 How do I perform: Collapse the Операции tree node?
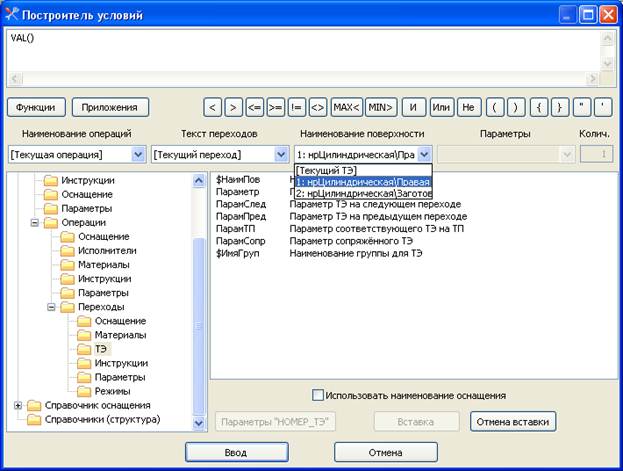pos(35,223)
